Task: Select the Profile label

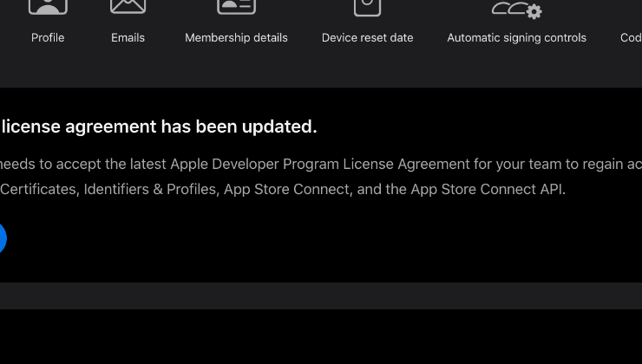Action: click(x=48, y=37)
